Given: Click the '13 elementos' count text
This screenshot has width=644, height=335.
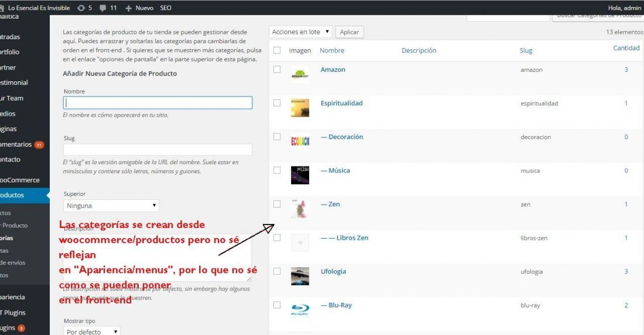Looking at the screenshot, I should tap(624, 32).
